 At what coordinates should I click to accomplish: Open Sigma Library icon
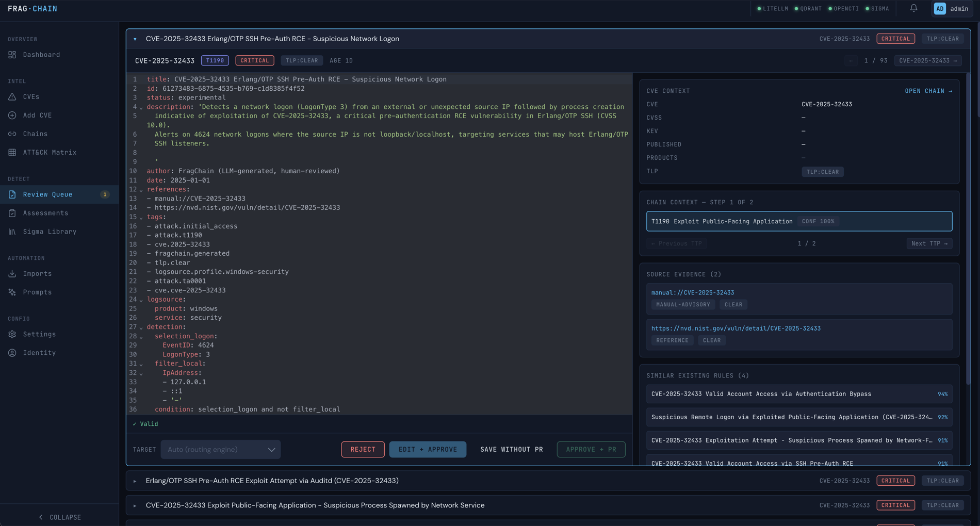pyautogui.click(x=12, y=232)
